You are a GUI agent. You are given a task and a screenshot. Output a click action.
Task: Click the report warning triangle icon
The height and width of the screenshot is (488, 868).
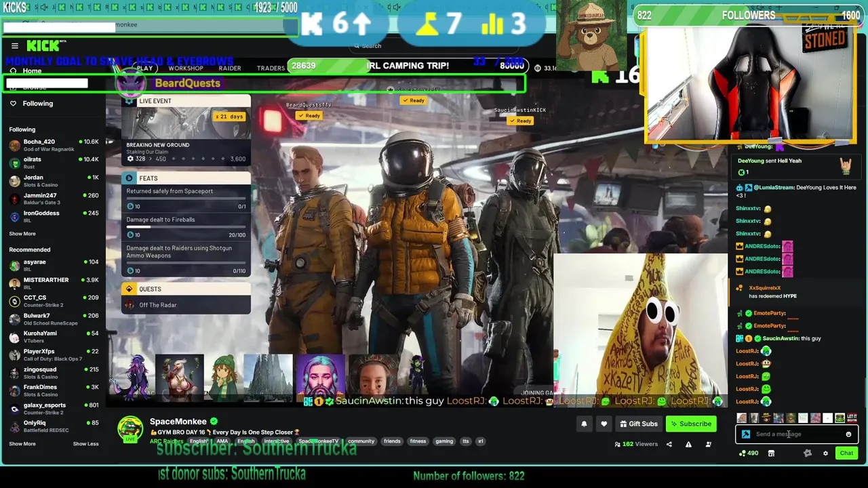[688, 445]
